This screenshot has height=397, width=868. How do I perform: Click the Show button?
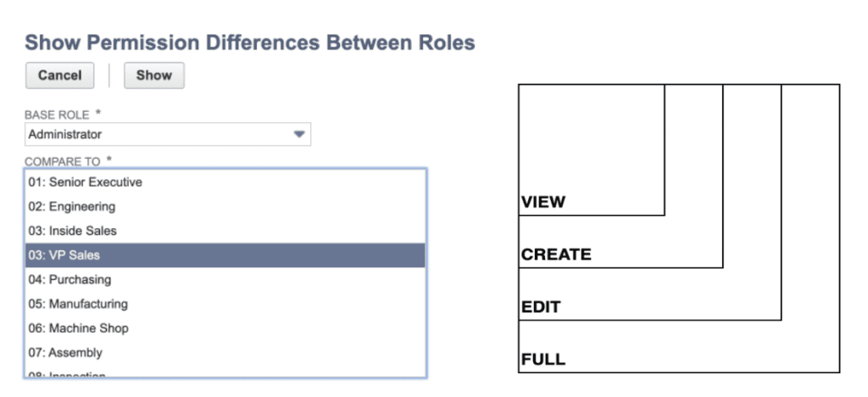pos(153,75)
